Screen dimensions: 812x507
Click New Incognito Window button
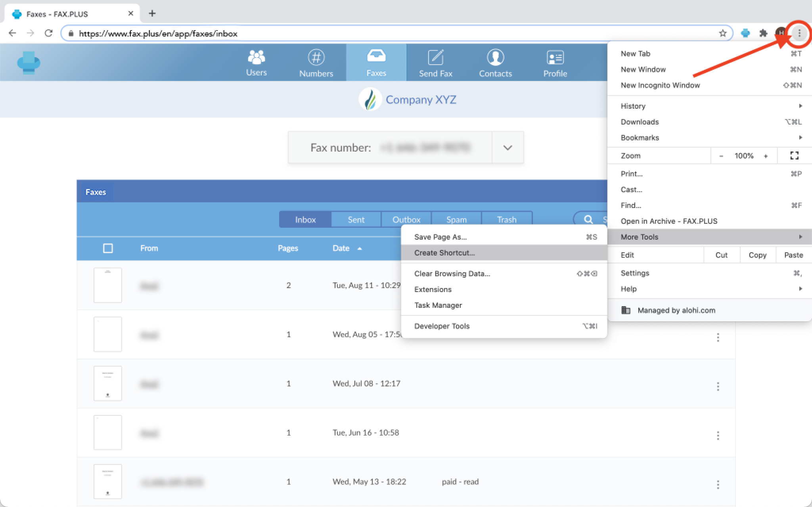pyautogui.click(x=660, y=84)
